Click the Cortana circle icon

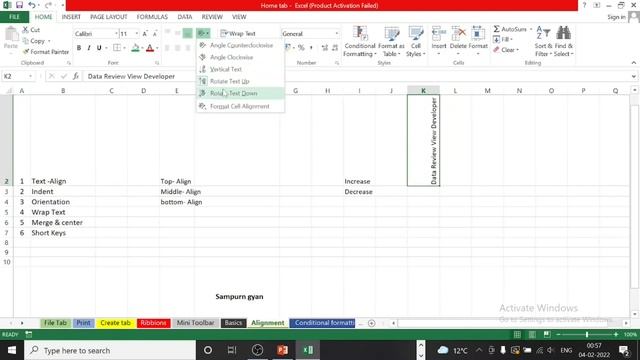click(208, 350)
